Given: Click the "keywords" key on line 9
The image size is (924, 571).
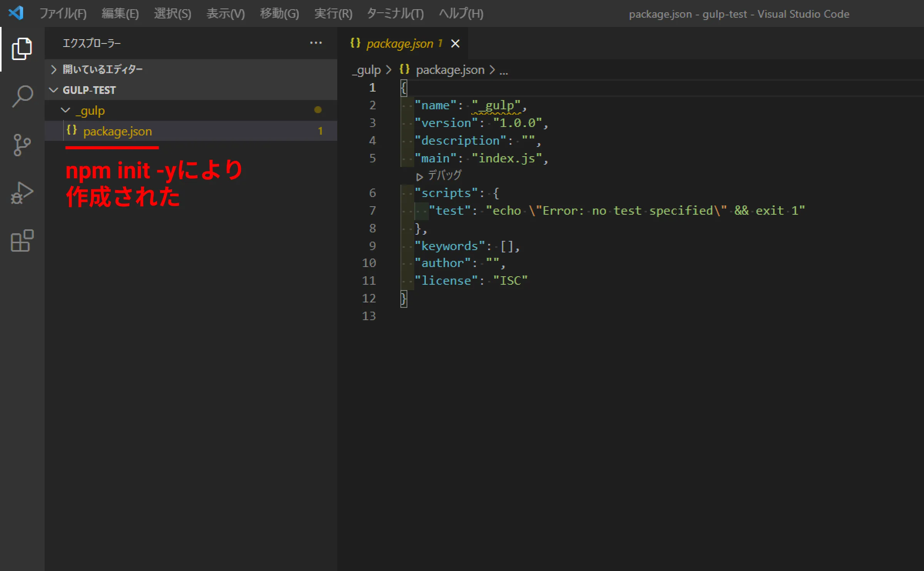Looking at the screenshot, I should (450, 246).
